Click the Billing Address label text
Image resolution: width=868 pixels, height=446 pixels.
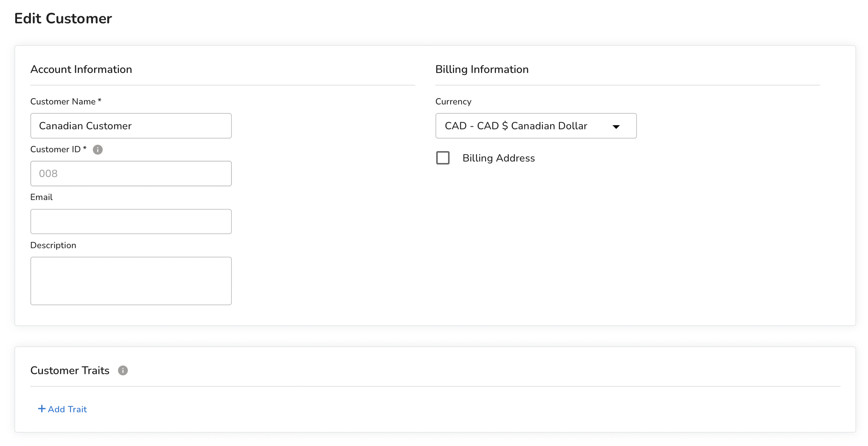click(x=498, y=158)
